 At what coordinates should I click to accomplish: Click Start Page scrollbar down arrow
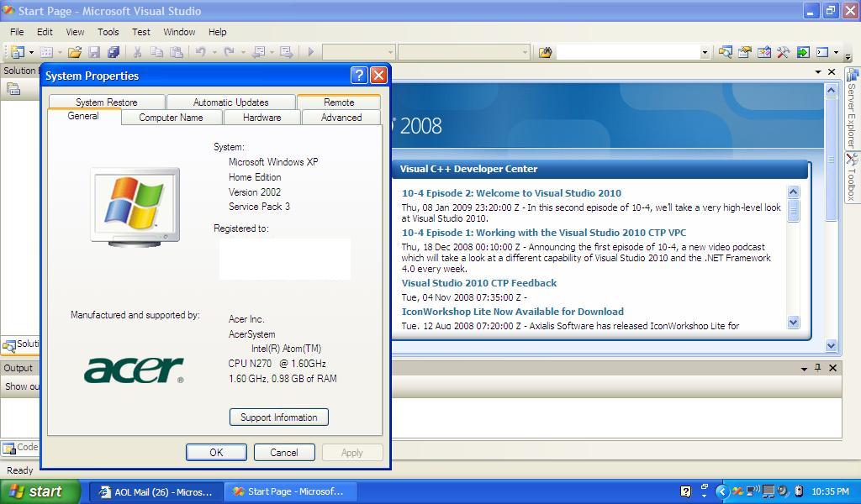pos(831,345)
